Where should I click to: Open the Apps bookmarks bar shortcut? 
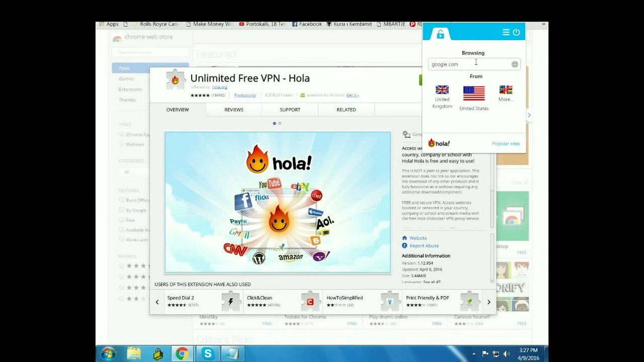(109, 24)
